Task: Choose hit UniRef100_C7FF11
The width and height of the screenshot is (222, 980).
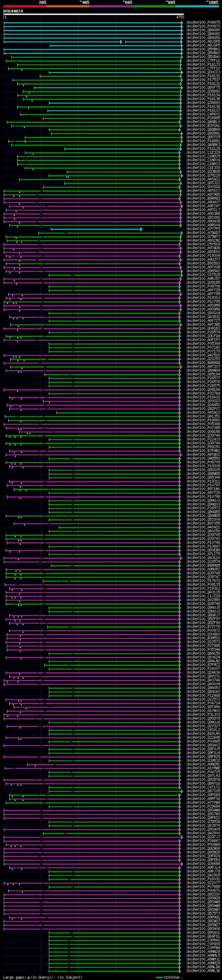Action: point(203,60)
